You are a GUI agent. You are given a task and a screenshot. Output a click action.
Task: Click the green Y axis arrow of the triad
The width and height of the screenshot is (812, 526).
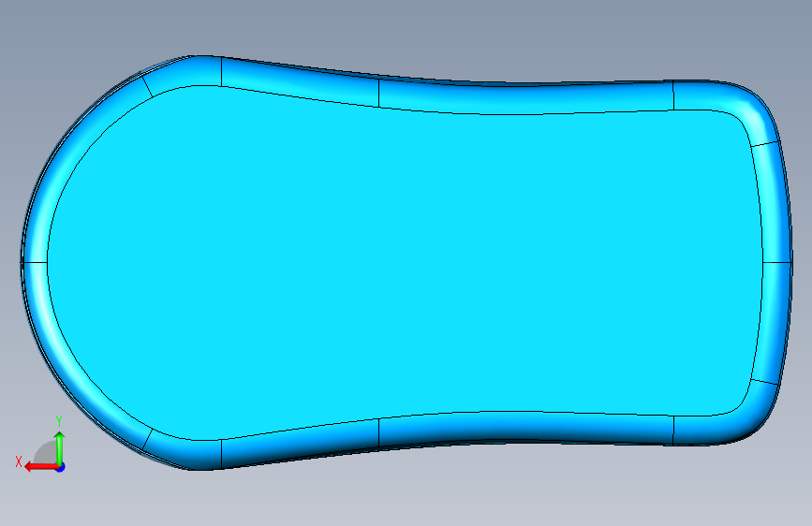(x=60, y=448)
